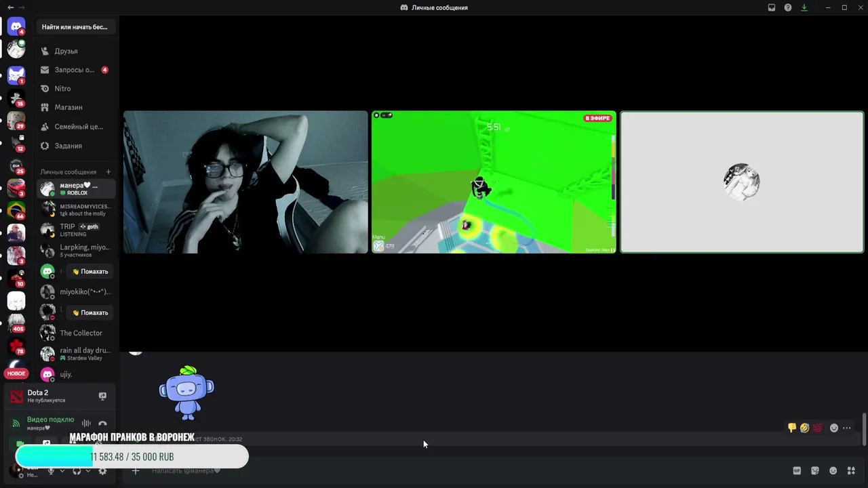Screen dimensions: 868x488
Task: Open Discord home direct messages icon
Action: click(16, 26)
